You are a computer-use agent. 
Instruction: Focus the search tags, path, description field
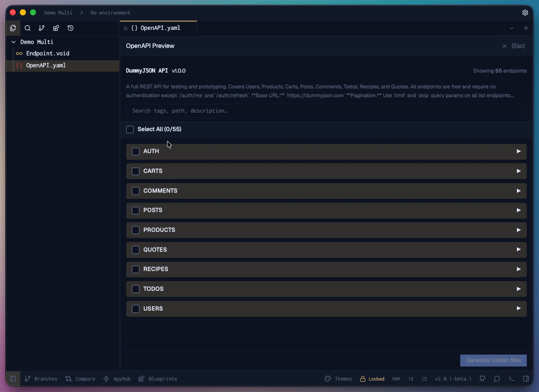click(326, 111)
